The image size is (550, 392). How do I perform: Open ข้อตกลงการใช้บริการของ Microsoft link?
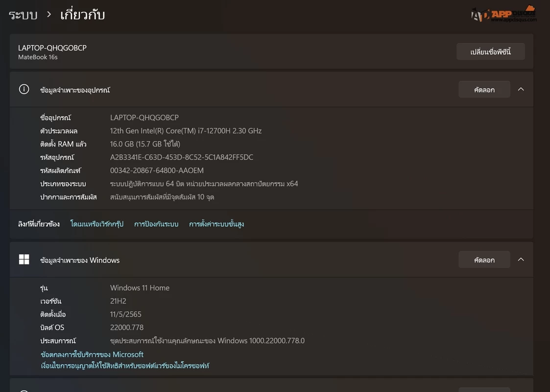point(92,354)
